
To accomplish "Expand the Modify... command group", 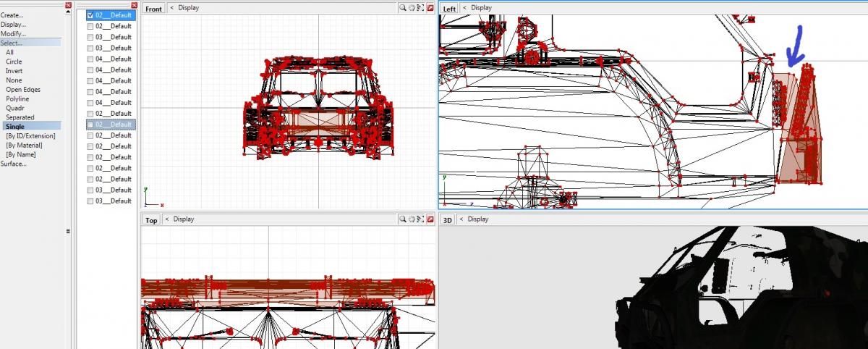I will coord(13,33).
